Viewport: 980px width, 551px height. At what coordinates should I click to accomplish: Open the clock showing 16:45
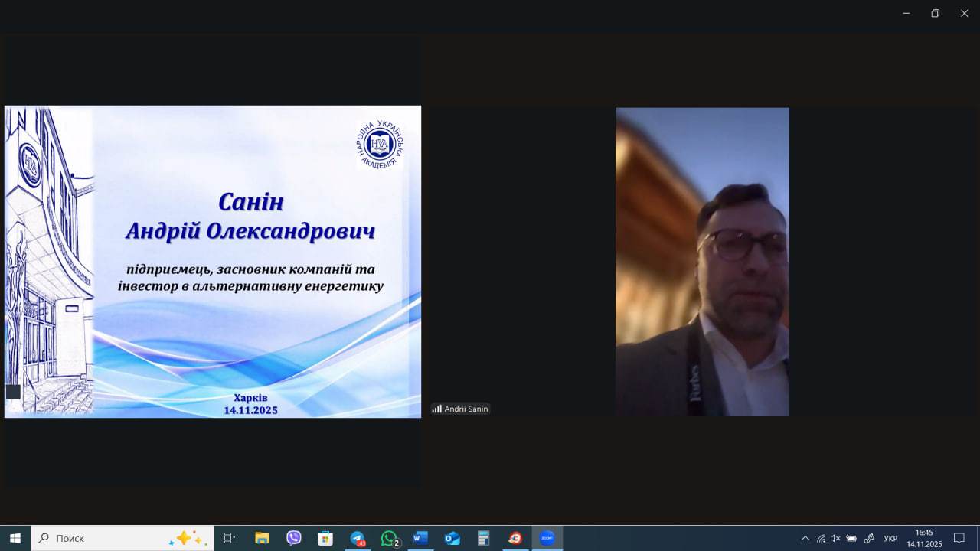[x=924, y=538]
